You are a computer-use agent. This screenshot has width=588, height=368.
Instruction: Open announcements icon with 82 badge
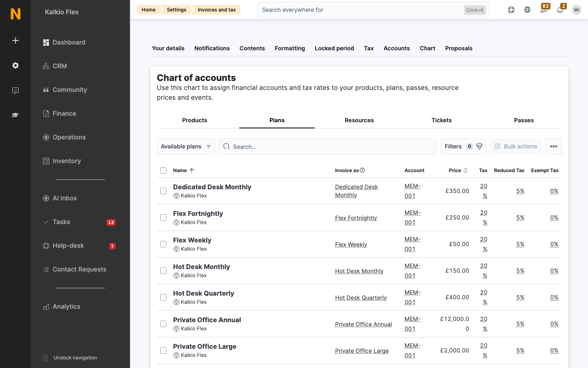click(544, 9)
